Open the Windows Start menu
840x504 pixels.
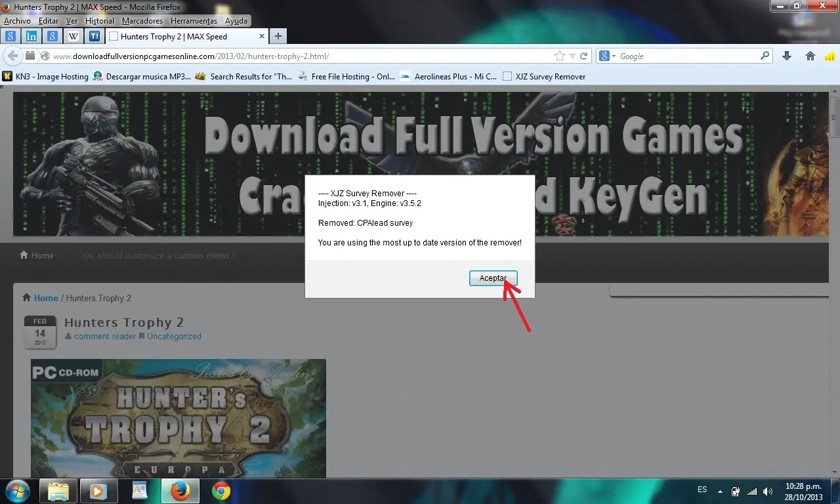pyautogui.click(x=17, y=491)
